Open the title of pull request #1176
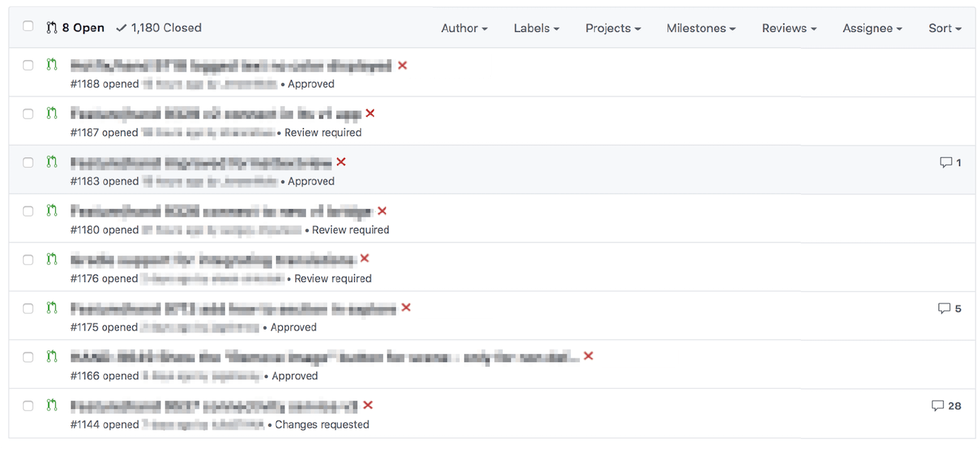 pyautogui.click(x=213, y=260)
